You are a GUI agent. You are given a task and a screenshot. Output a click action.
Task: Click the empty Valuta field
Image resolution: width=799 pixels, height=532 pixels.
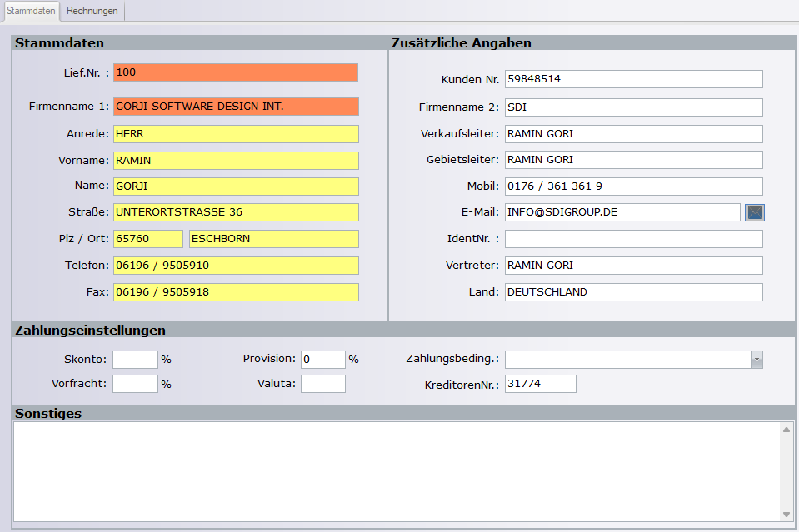pyautogui.click(x=323, y=384)
